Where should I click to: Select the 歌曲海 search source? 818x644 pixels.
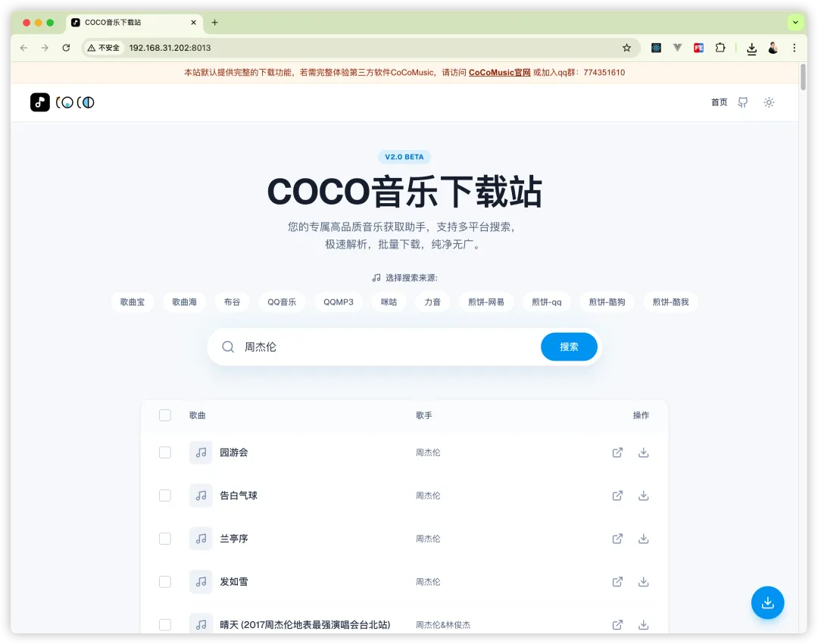tap(185, 302)
